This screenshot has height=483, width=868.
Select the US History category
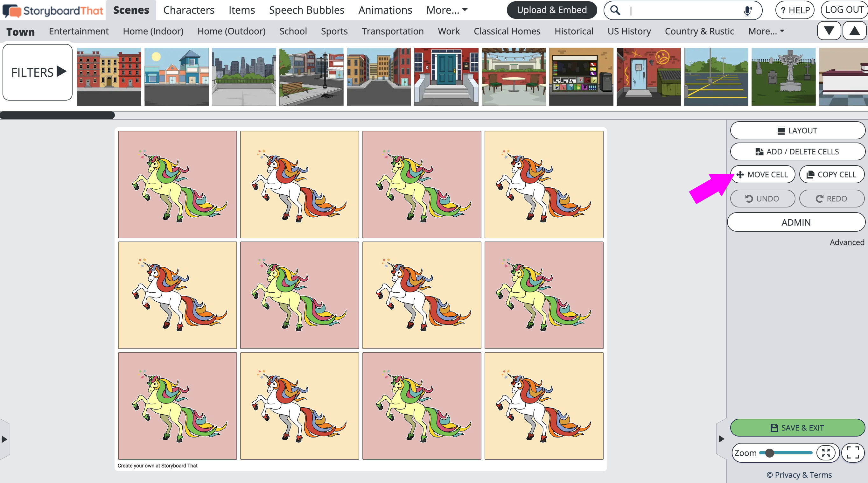point(629,31)
